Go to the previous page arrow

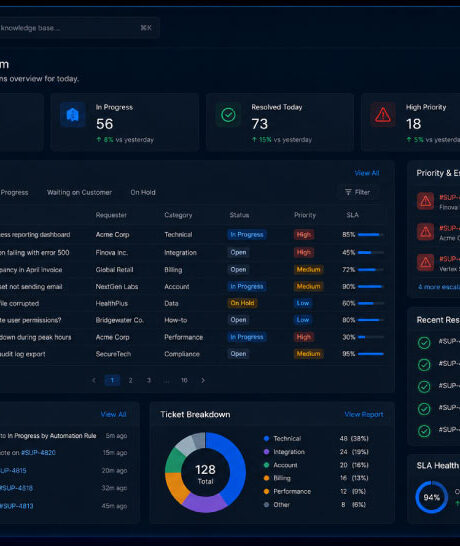(93, 380)
